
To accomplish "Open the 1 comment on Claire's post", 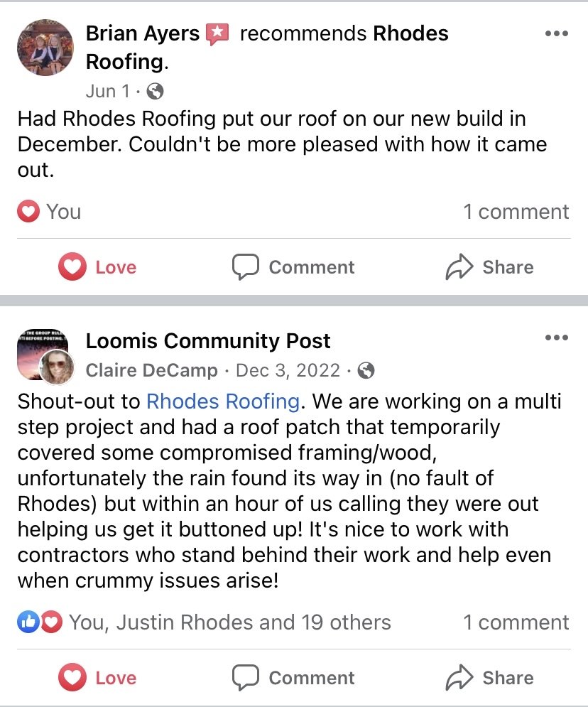I will (x=516, y=622).
